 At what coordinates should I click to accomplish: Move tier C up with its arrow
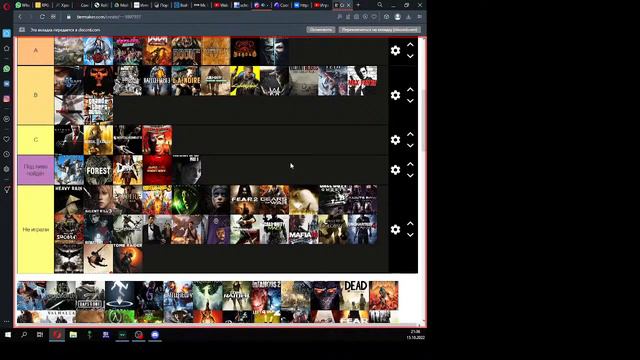tap(410, 134)
